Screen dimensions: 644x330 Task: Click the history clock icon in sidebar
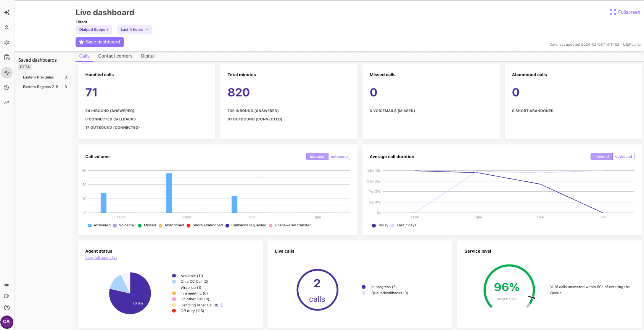pyautogui.click(x=7, y=88)
